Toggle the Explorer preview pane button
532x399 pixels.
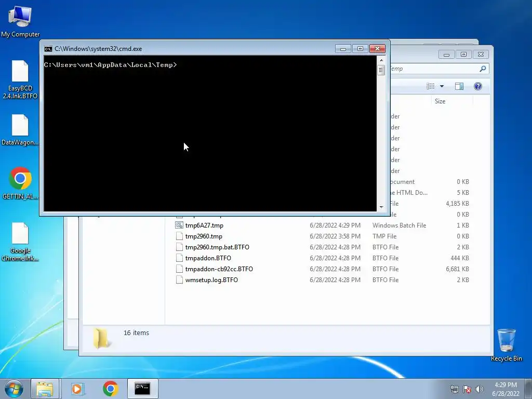tap(459, 86)
